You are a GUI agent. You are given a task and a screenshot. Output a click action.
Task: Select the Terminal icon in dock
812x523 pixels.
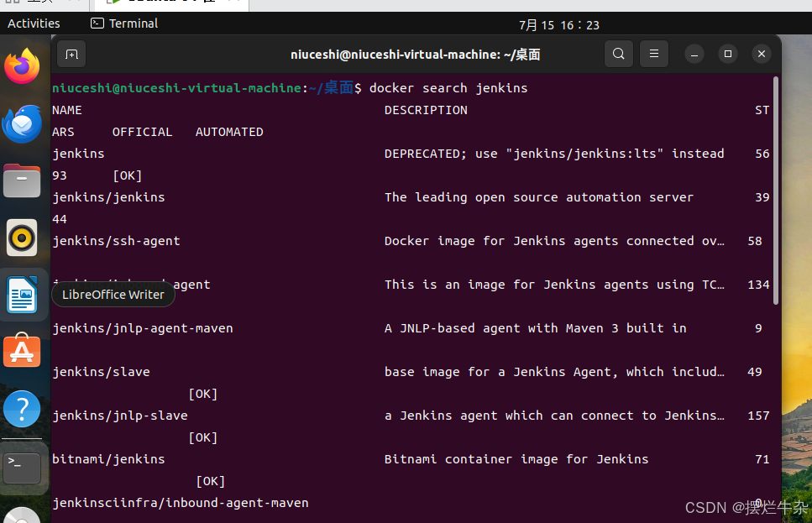point(23,468)
